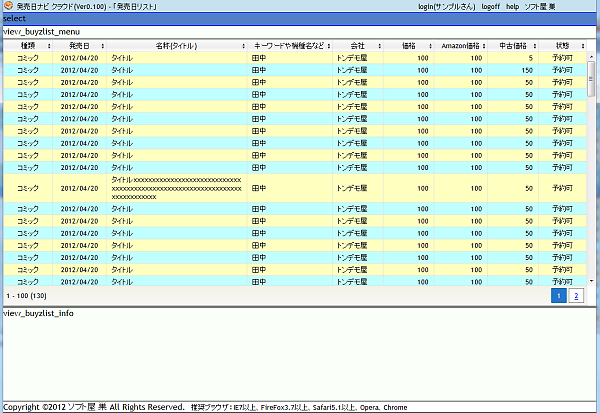The image size is (600, 413).
Task: Open the help menu item
Action: [x=512, y=7]
